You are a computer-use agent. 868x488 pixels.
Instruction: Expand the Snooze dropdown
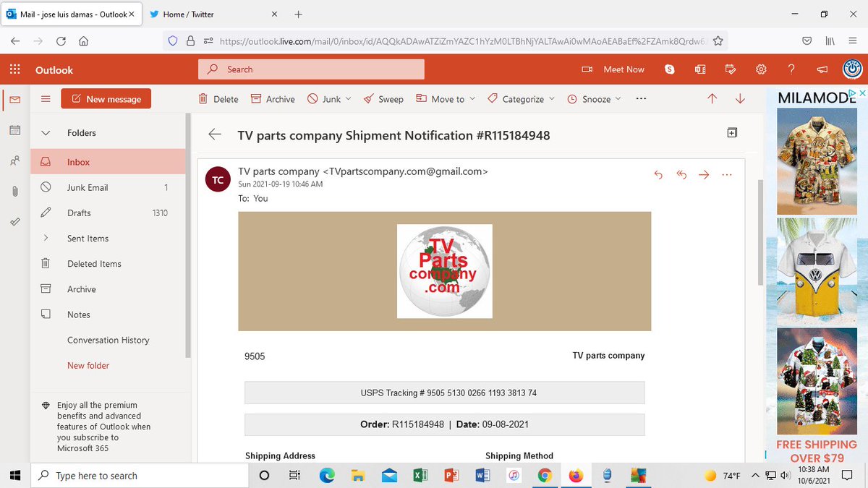click(x=618, y=99)
